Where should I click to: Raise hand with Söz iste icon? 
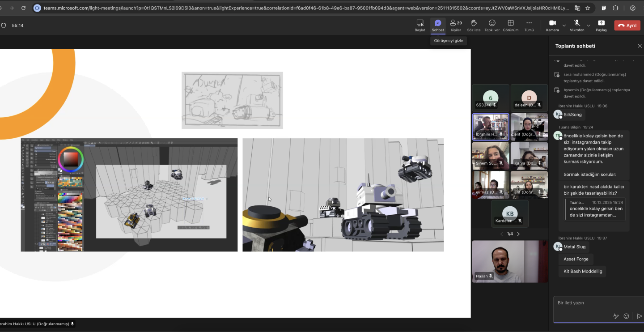[474, 25]
